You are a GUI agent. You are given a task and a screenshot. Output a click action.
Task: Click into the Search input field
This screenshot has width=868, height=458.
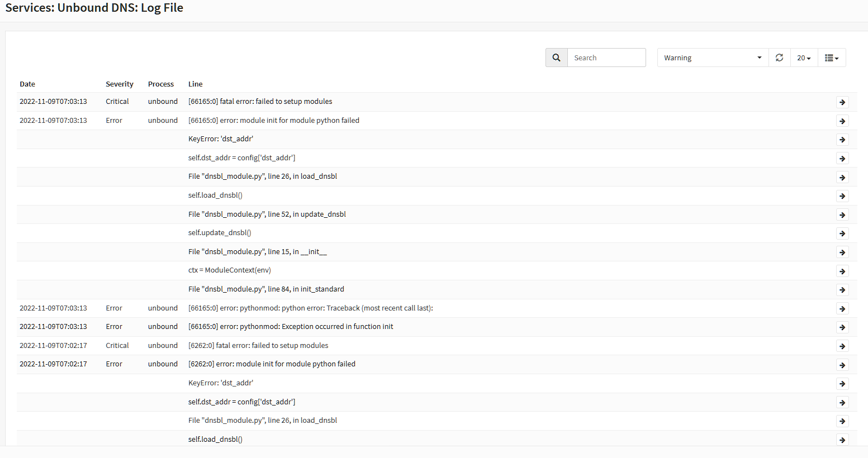pyautogui.click(x=606, y=58)
